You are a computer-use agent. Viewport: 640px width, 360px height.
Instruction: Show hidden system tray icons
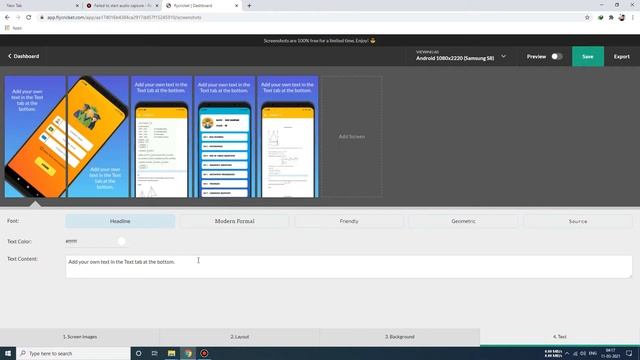point(567,353)
